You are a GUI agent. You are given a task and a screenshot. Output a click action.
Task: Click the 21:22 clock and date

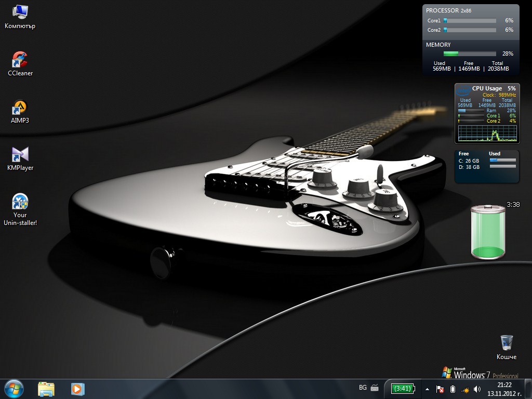504,389
